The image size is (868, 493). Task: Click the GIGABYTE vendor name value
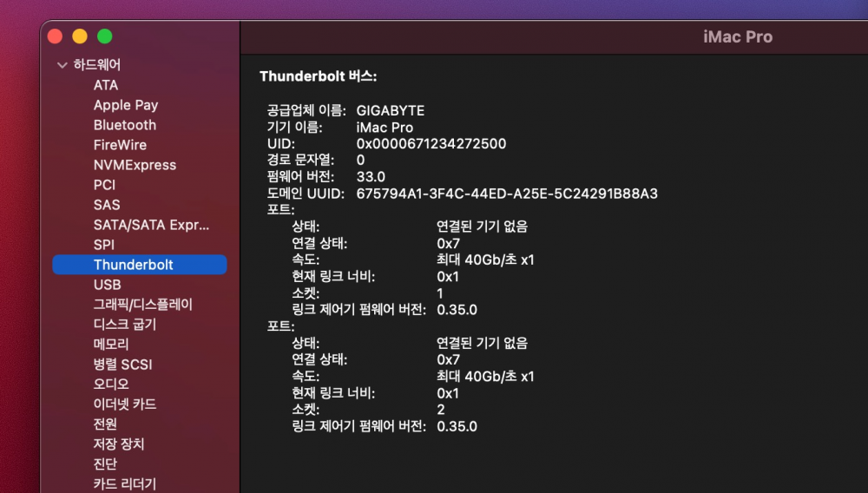[x=391, y=110]
